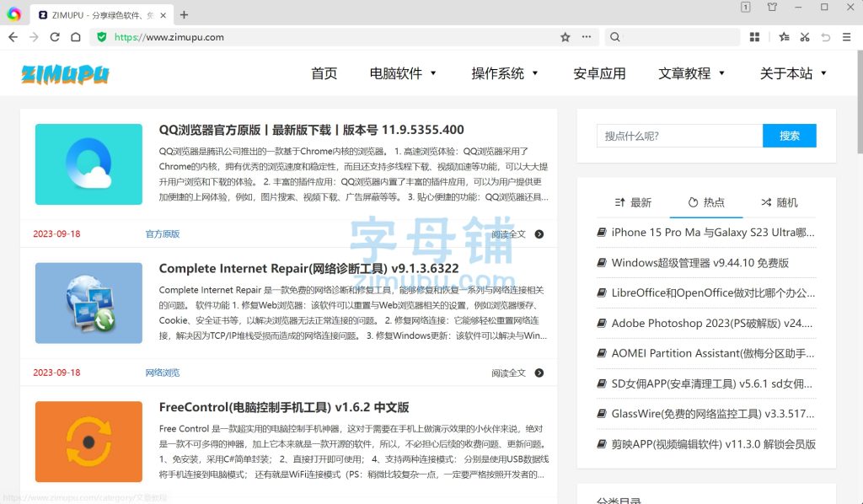The width and height of the screenshot is (863, 504).
Task: Open 剪映APP v11.3.0 sidebar article
Action: coord(713,444)
